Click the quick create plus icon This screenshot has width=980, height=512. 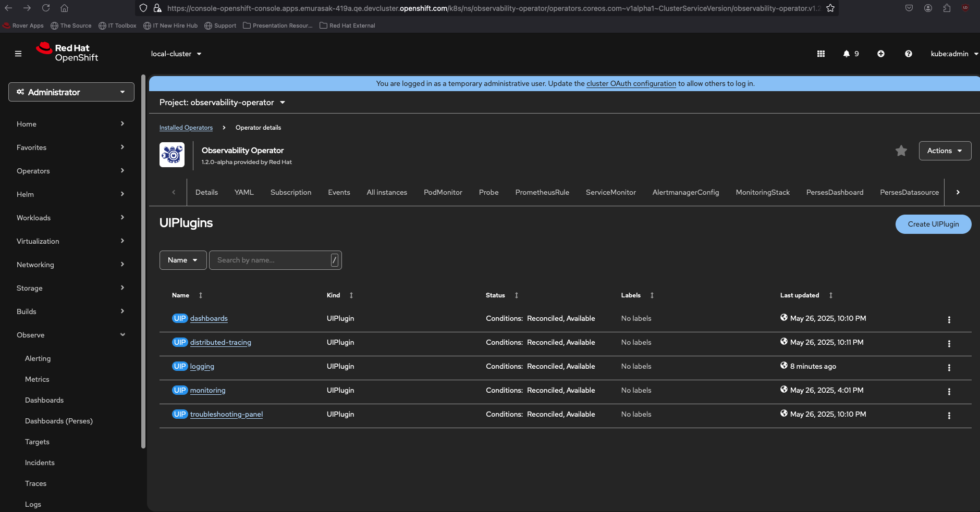coord(881,54)
